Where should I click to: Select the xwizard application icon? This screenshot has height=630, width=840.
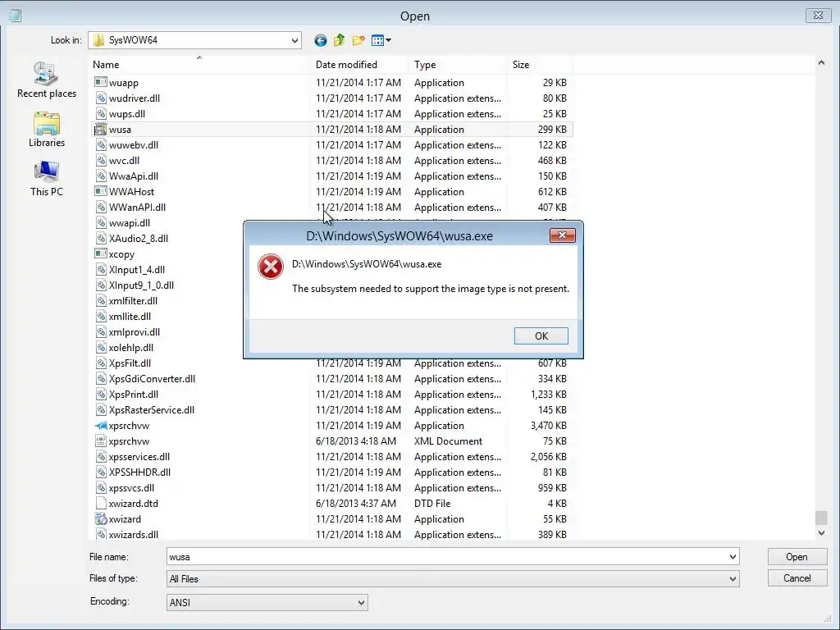click(x=100, y=518)
